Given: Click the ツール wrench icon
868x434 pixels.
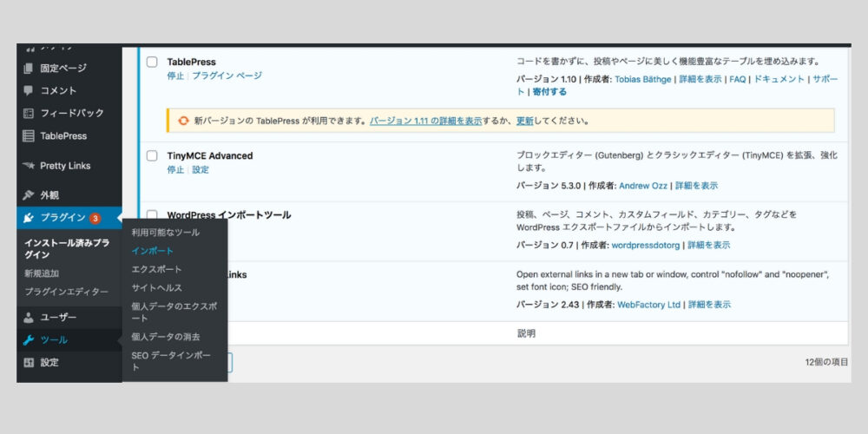Looking at the screenshot, I should pos(29,340).
